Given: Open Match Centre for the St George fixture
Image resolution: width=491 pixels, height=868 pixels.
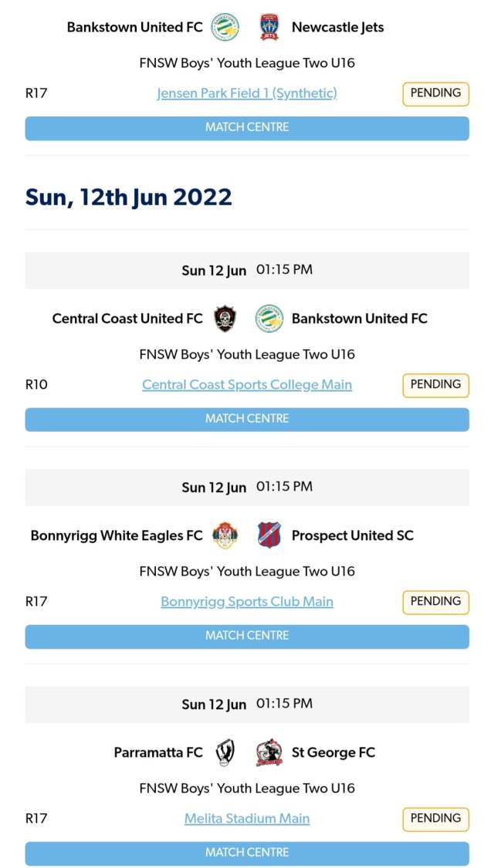Looking at the screenshot, I should pyautogui.click(x=246, y=852).
